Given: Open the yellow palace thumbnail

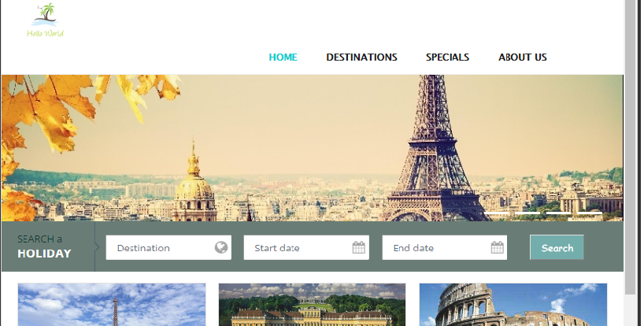Looking at the screenshot, I should point(312,305).
